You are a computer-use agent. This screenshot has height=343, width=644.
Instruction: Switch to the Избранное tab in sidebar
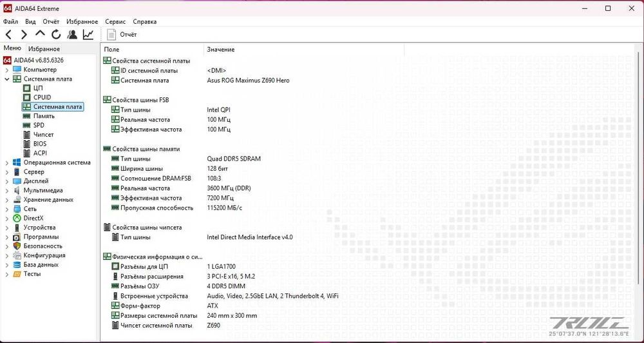tap(44, 48)
